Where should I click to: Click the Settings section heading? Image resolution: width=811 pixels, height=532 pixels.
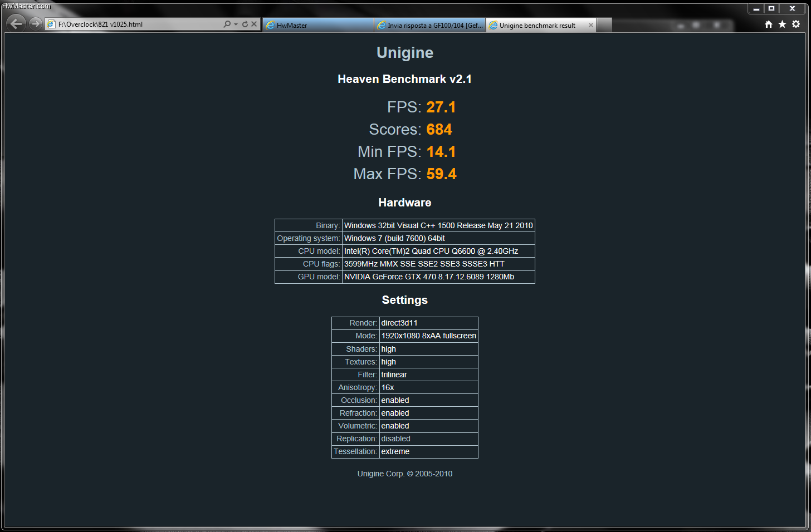(x=405, y=300)
